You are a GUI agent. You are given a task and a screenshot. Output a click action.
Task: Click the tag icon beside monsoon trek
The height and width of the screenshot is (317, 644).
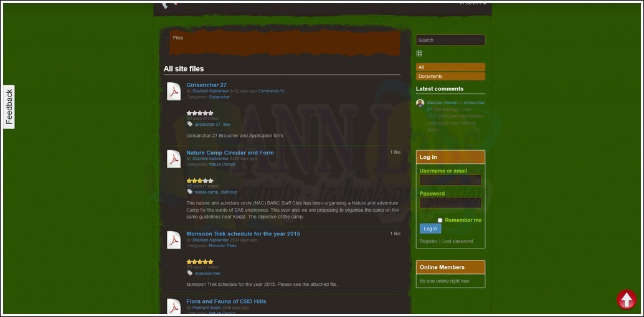point(190,273)
